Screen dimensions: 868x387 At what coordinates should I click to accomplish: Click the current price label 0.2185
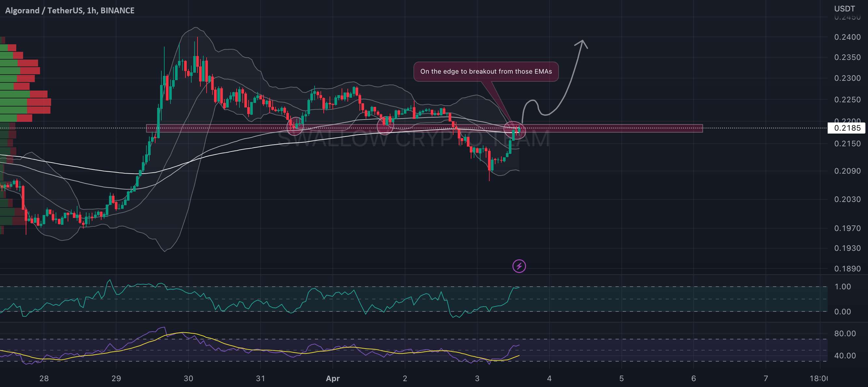[x=846, y=128]
